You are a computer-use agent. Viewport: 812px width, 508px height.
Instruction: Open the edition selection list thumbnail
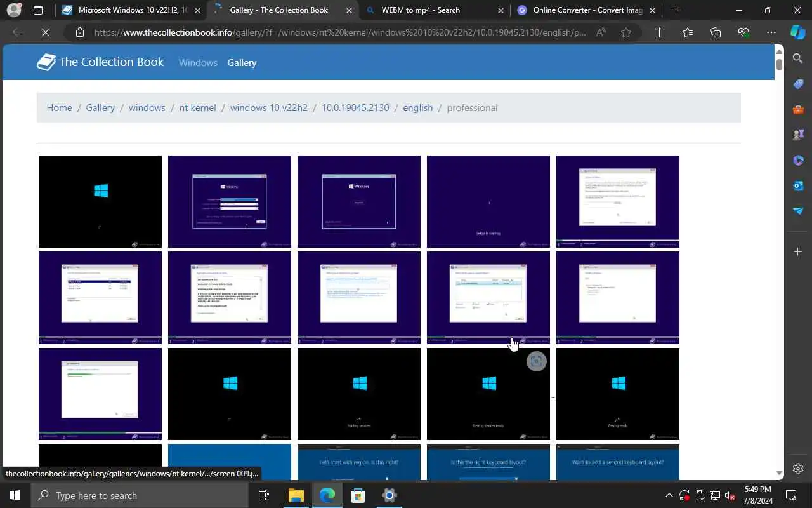(100, 298)
